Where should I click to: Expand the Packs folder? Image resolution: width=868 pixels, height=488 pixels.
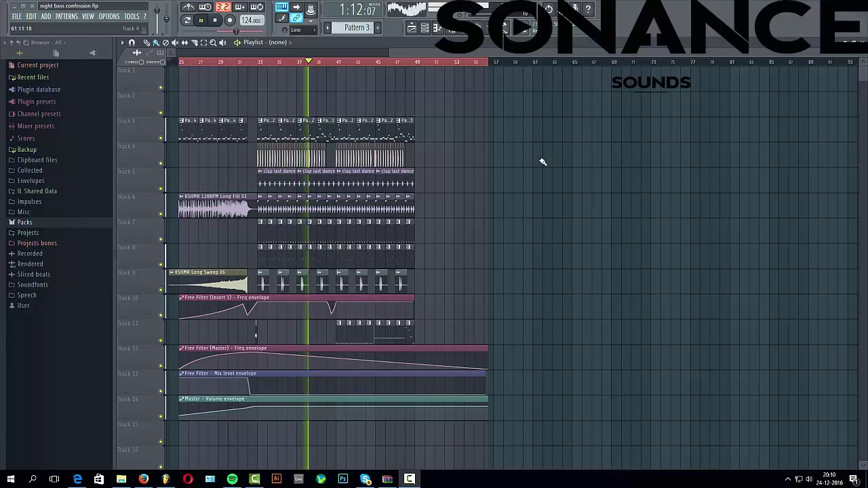24,222
